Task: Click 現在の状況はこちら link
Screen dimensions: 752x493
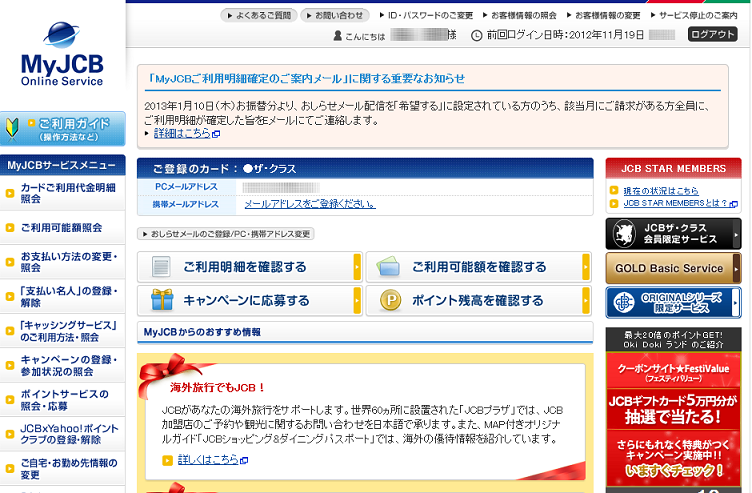Action: coord(660,191)
